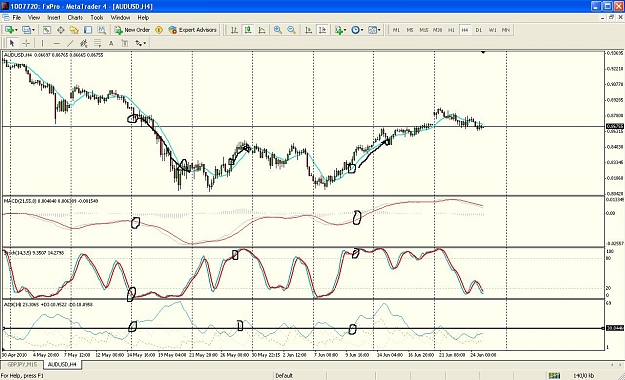
Task: Open the View menu
Action: coord(34,18)
